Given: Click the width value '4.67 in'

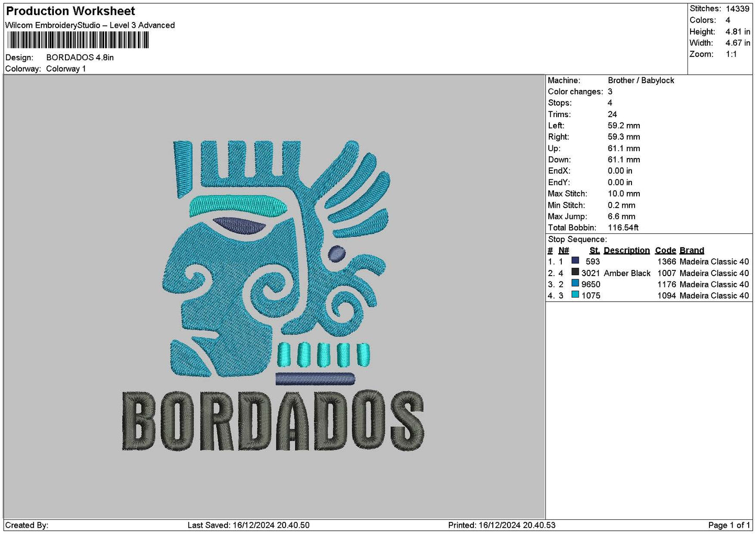Looking at the screenshot, I should [x=738, y=43].
